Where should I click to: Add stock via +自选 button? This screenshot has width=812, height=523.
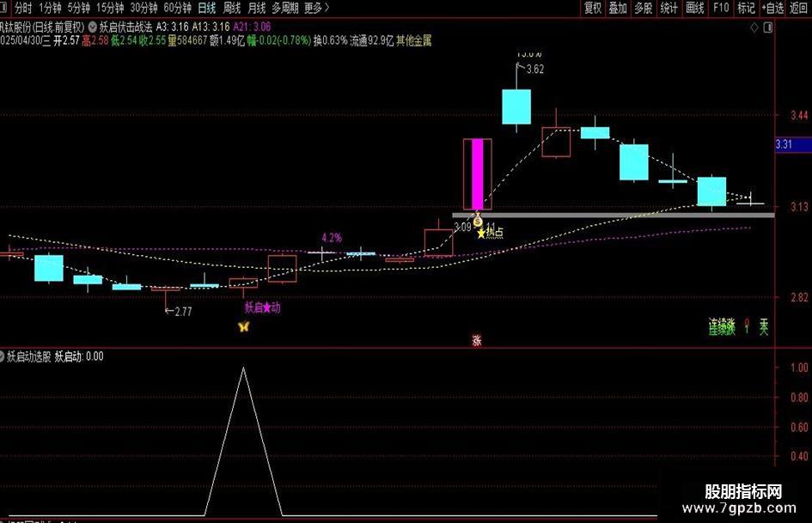(x=773, y=8)
